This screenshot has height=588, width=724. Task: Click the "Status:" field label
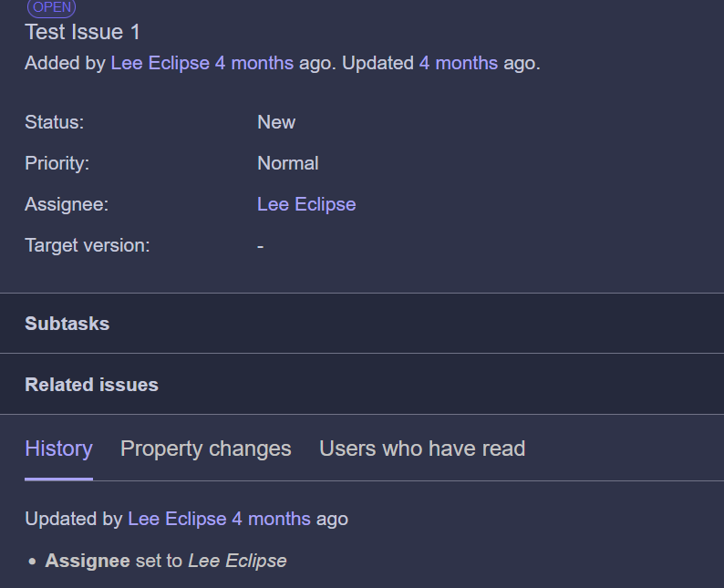(x=54, y=122)
